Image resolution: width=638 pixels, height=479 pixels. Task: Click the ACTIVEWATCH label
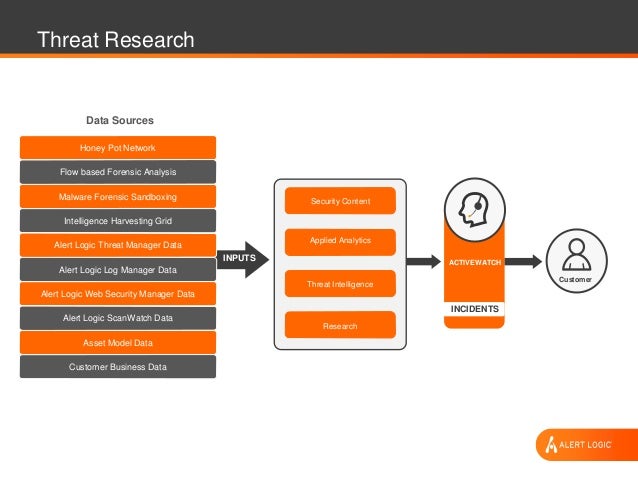coord(475,262)
